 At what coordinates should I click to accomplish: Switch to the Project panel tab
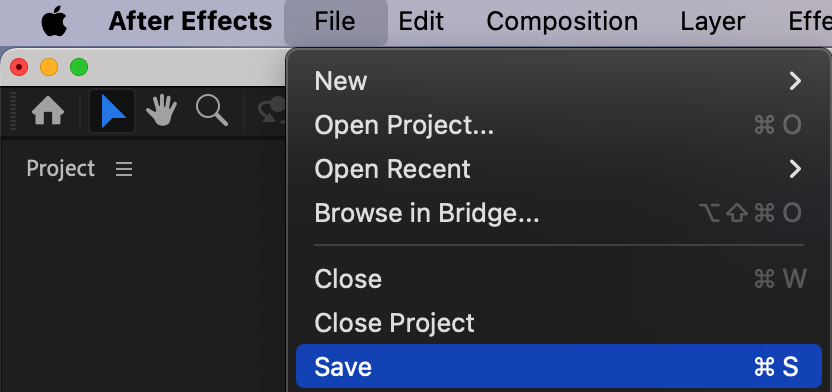coord(60,169)
